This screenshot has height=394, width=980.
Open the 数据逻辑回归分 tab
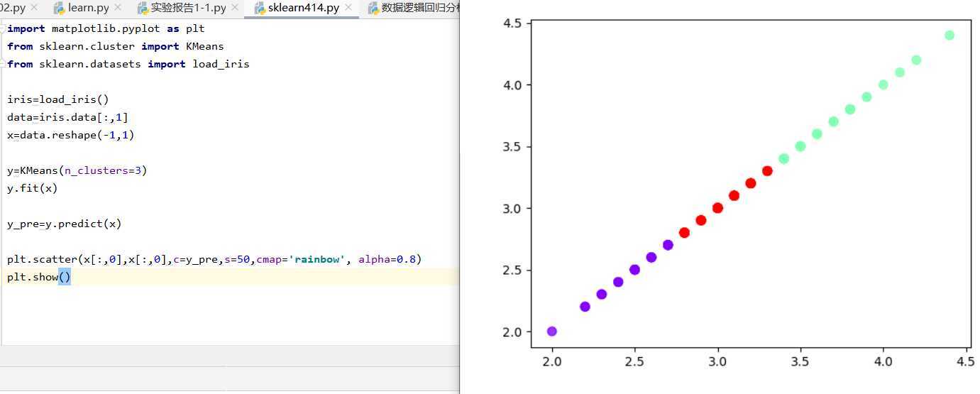point(421,9)
